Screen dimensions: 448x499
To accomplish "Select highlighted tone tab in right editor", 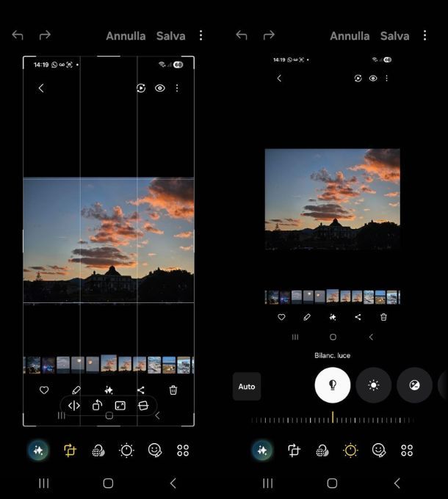I will coord(350,451).
